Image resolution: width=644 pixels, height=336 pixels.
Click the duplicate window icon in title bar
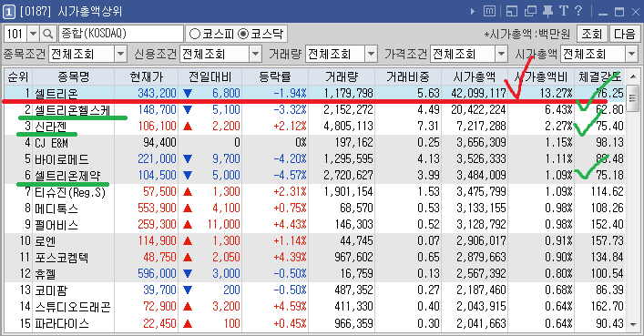[x=530, y=11]
